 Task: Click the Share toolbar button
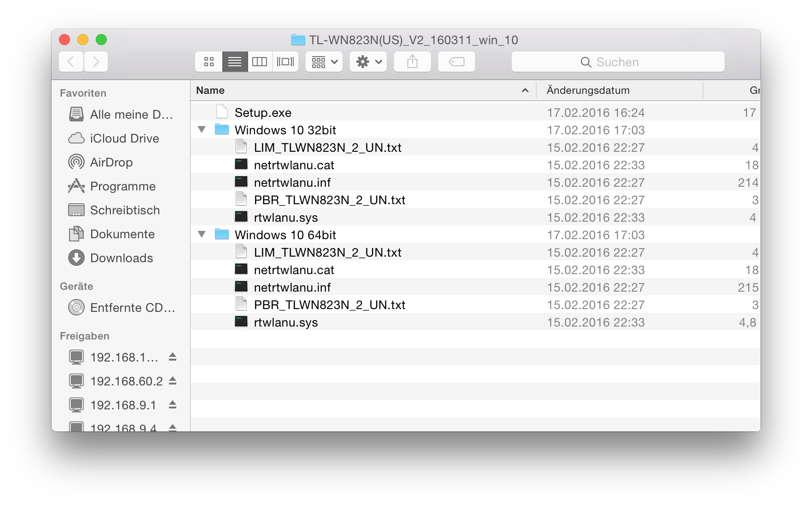(x=412, y=62)
